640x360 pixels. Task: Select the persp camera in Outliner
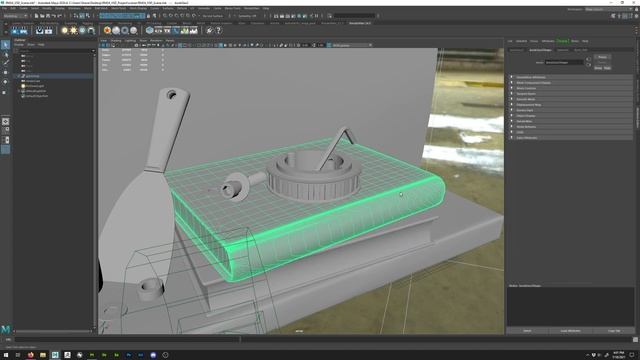26,56
